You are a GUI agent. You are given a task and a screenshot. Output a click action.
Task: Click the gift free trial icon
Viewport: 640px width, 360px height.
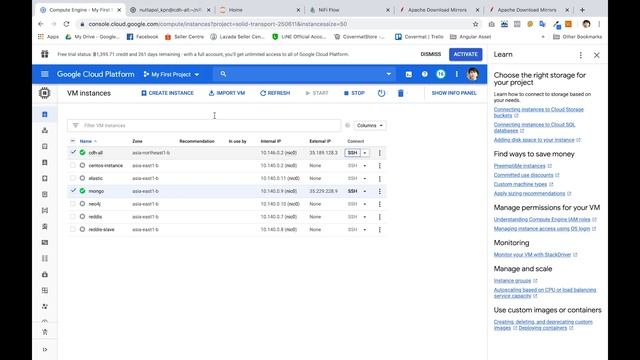(45, 54)
